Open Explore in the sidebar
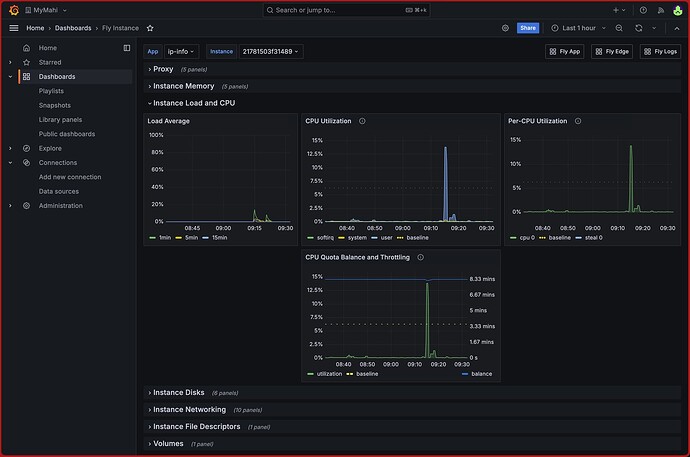Screen dimensions: 690x457 (50, 148)
